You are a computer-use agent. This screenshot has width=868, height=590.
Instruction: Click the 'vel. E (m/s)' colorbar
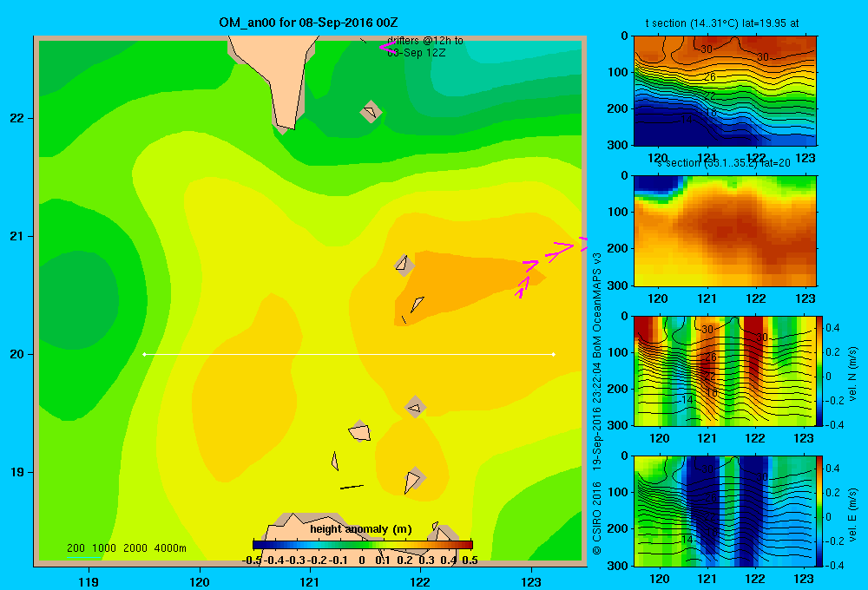[820, 511]
